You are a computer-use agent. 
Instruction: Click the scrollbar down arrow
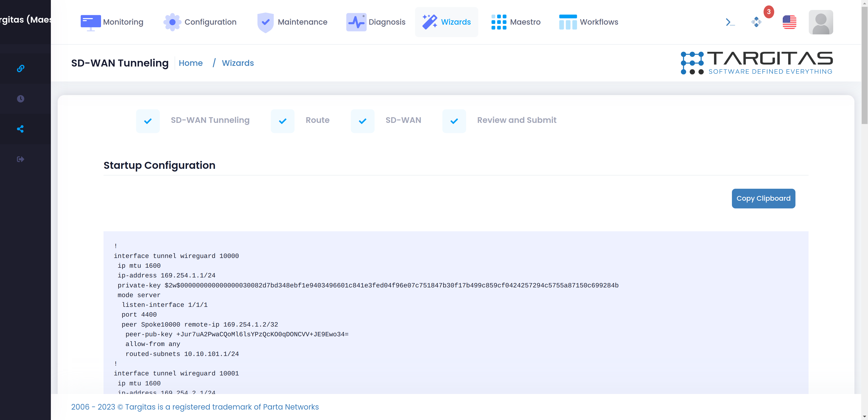pyautogui.click(x=865, y=417)
